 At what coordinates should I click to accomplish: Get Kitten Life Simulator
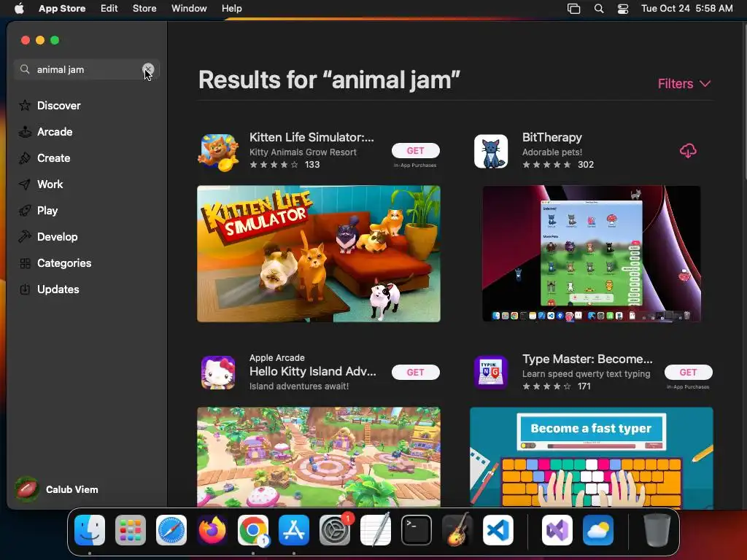click(x=415, y=150)
